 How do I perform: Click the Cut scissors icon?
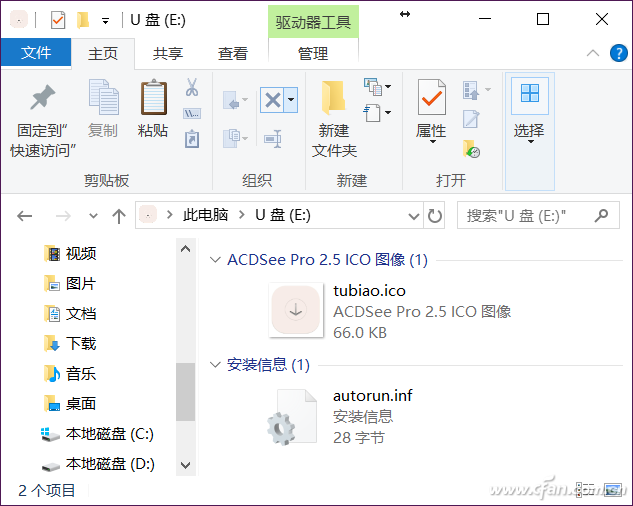pyautogui.click(x=192, y=87)
